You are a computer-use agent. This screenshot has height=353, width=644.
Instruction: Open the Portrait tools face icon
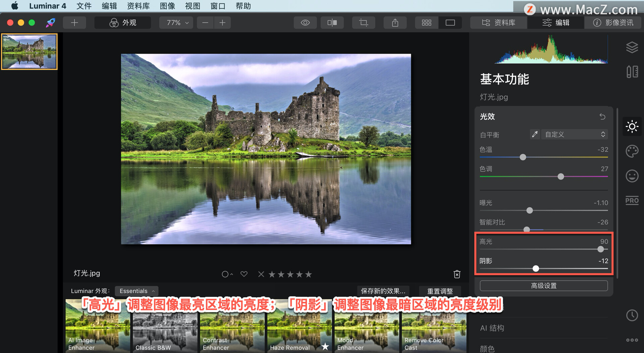tap(632, 176)
